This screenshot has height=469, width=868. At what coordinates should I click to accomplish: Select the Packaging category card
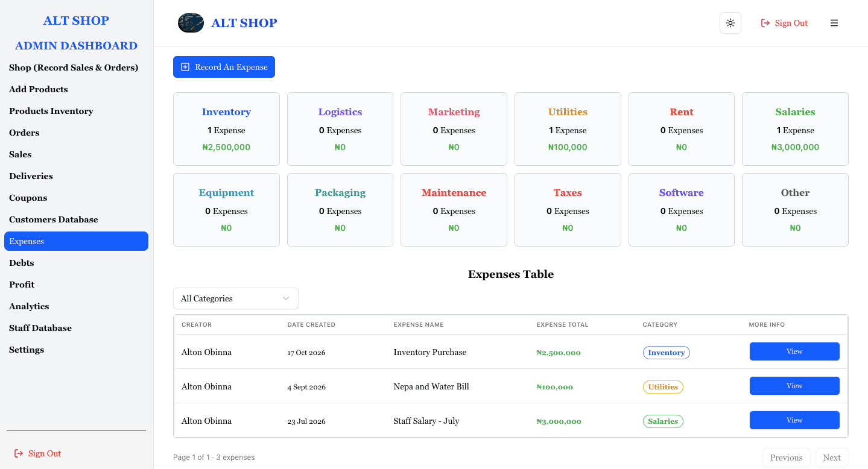340,210
